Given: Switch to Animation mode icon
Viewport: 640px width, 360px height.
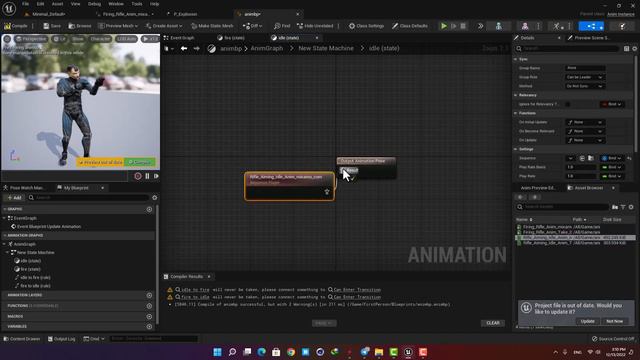Looking at the screenshot, I should (x=557, y=26).
